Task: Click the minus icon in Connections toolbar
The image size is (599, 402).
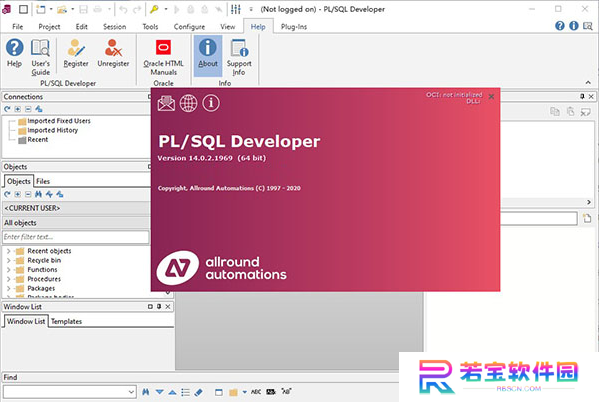Action: click(28, 109)
